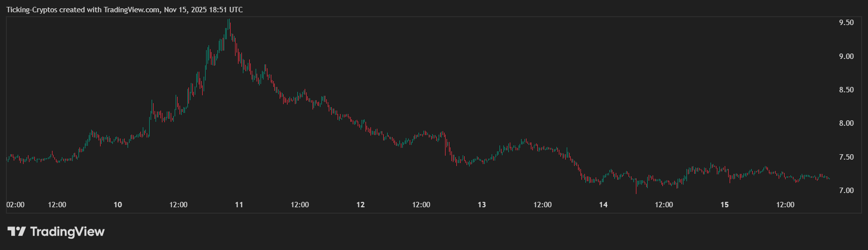Select the 8.50 price scale label
This screenshot has width=868, height=250.
point(846,90)
